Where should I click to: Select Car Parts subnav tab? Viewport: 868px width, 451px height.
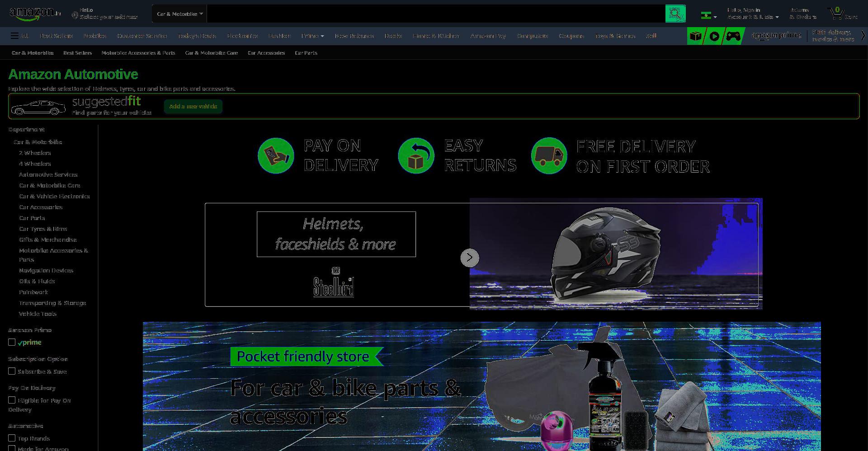pos(306,53)
